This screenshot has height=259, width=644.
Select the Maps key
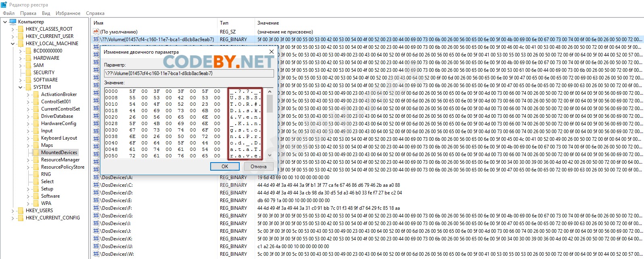[x=47, y=145]
